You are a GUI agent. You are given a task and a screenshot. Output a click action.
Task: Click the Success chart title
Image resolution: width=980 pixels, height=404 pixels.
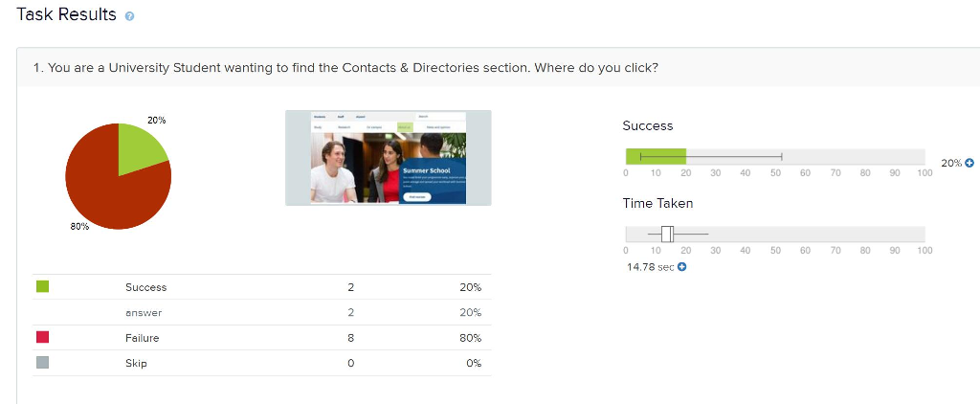click(648, 125)
